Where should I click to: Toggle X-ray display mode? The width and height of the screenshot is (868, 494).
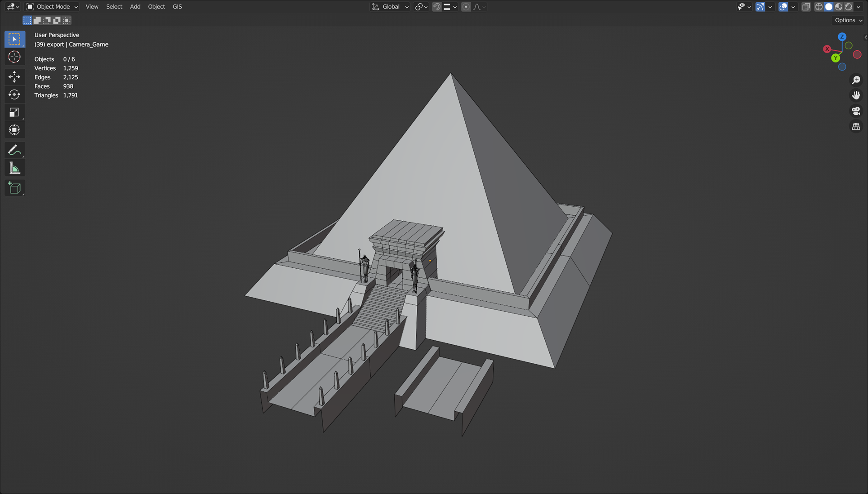point(806,7)
